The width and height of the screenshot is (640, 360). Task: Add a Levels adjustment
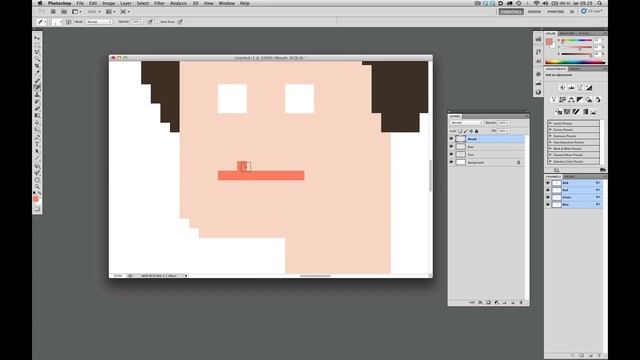pyautogui.click(x=571, y=88)
